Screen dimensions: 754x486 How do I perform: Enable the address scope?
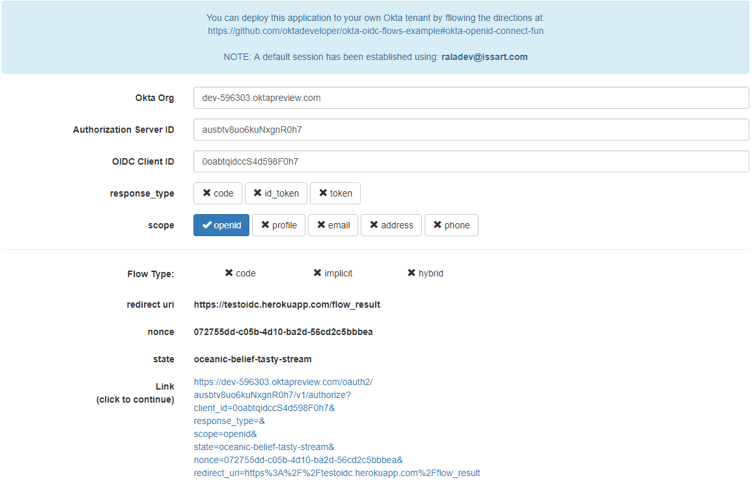click(x=391, y=225)
